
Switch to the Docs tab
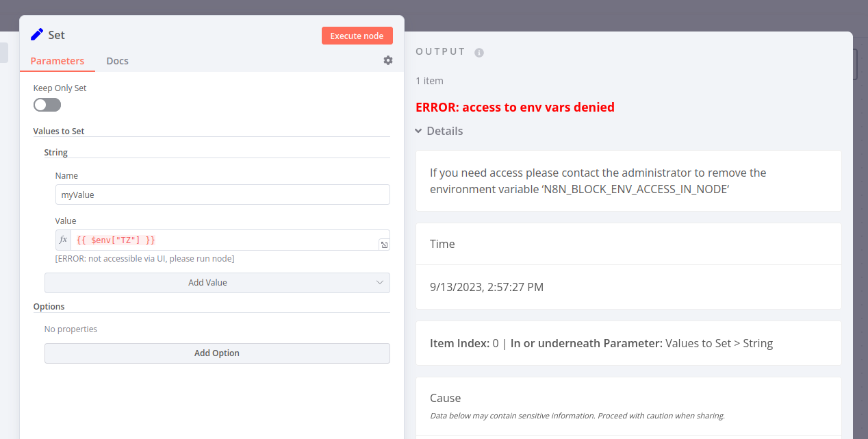pyautogui.click(x=117, y=61)
